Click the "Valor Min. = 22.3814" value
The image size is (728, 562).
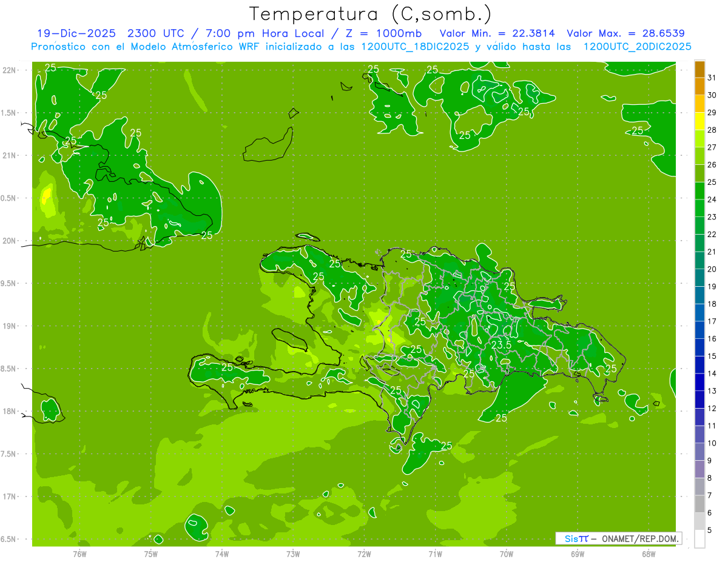coord(497,33)
